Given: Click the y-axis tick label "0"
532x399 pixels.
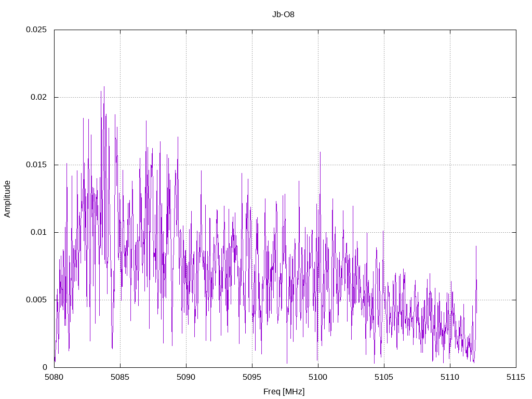Looking at the screenshot, I should (45, 367).
